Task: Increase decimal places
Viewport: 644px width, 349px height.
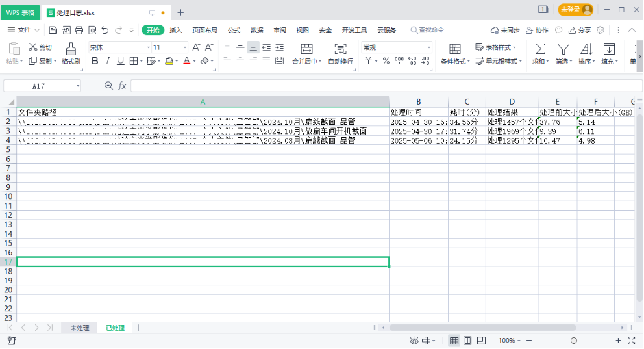Action: click(x=412, y=61)
